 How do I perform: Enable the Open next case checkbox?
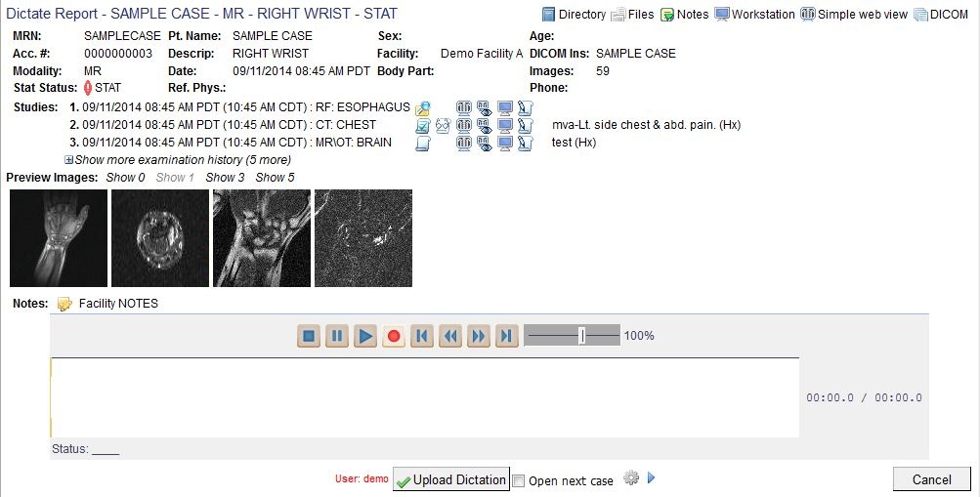[x=519, y=480]
